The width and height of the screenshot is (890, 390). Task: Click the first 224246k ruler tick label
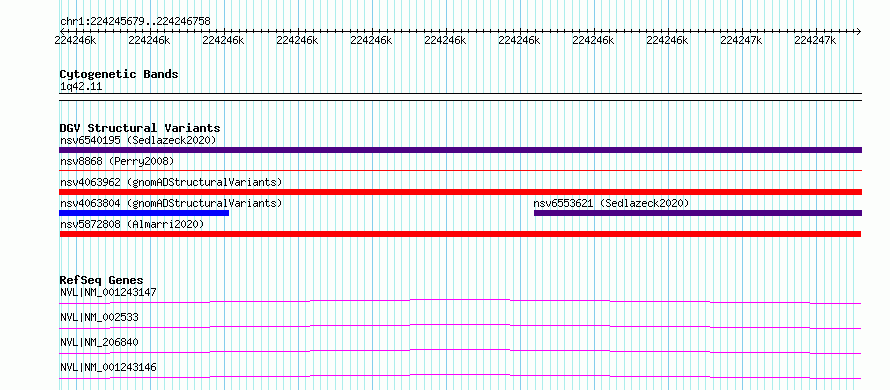point(75,40)
